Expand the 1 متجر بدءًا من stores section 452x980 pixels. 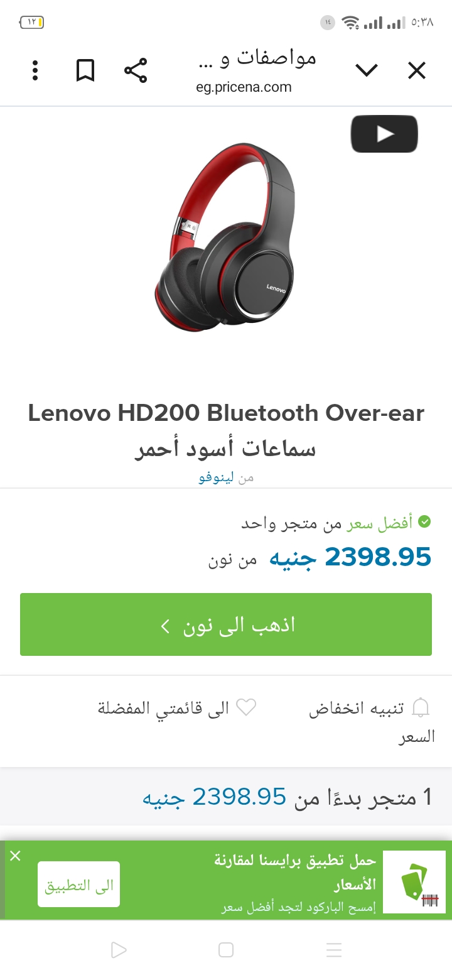[x=226, y=797]
